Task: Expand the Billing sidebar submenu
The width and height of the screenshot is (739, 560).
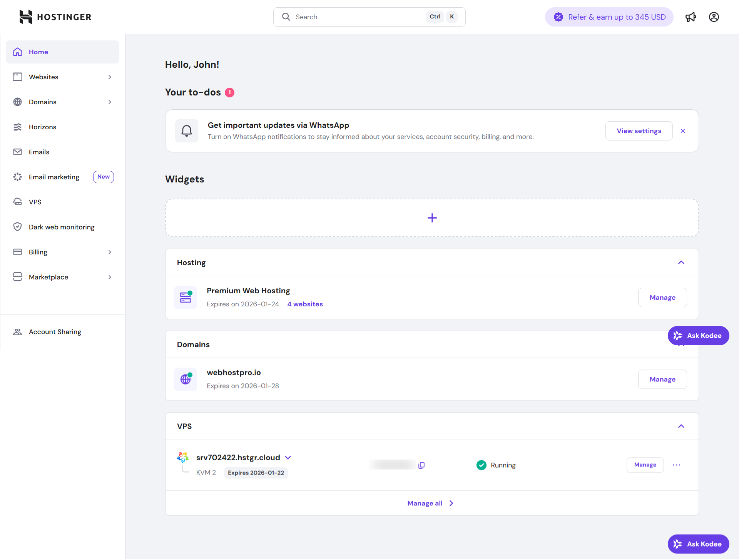Action: tap(110, 252)
